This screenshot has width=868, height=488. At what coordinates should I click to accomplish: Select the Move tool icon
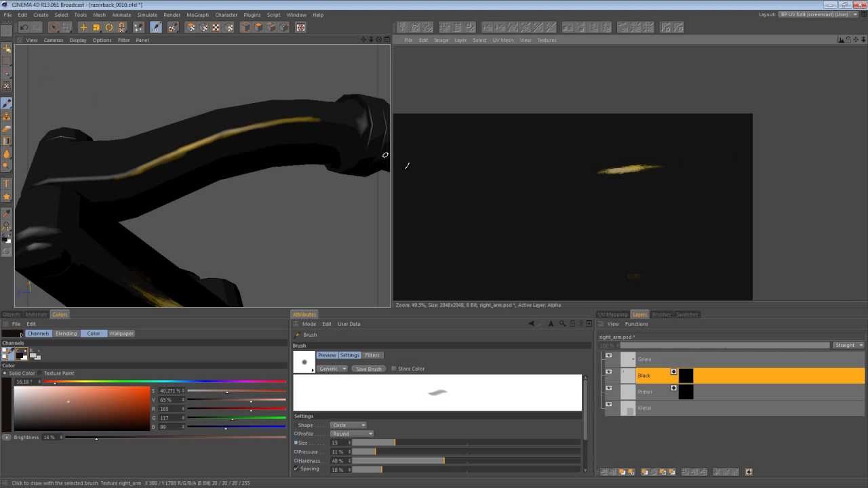pyautogui.click(x=83, y=27)
